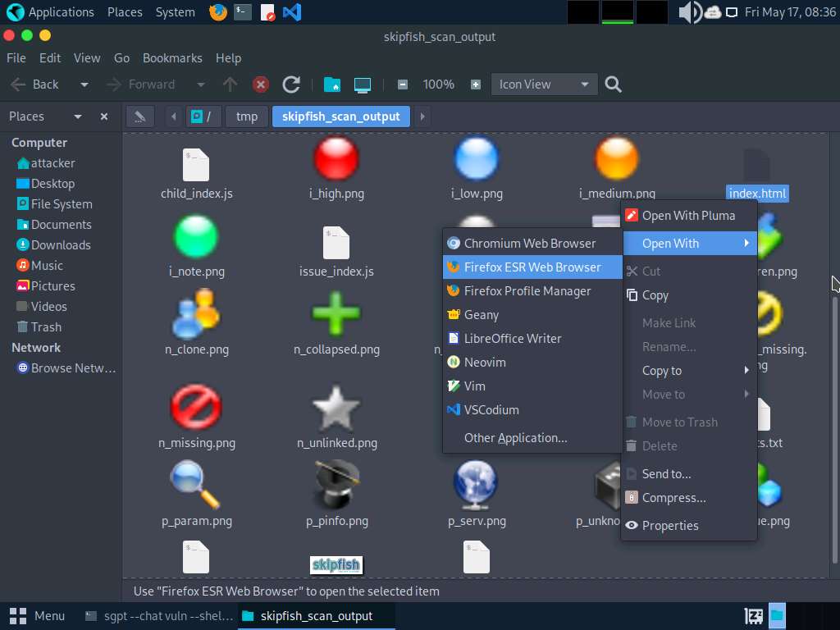This screenshot has height=630, width=840.
Task: Toggle the location edit pencil button
Action: point(139,116)
